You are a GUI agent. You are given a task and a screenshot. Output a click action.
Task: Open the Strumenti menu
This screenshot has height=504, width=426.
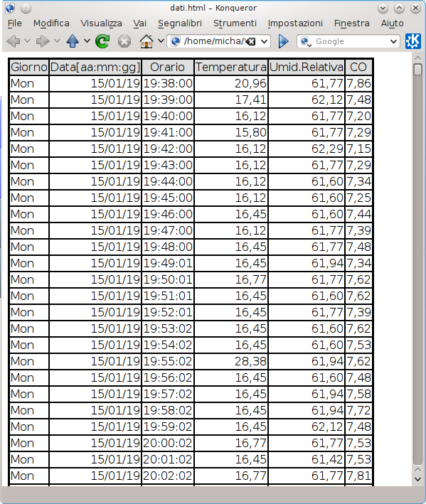235,23
